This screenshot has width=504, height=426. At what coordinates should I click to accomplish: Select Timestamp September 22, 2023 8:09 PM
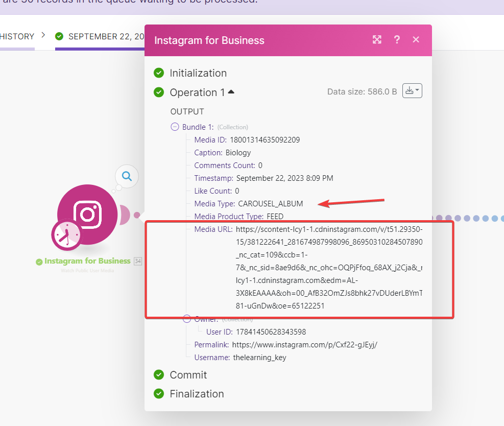(285, 178)
